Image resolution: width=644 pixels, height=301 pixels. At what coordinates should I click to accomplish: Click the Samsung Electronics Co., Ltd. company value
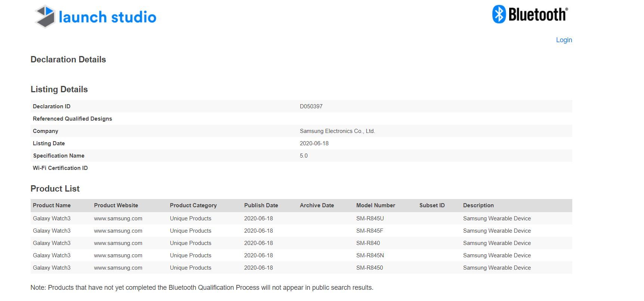click(x=337, y=131)
